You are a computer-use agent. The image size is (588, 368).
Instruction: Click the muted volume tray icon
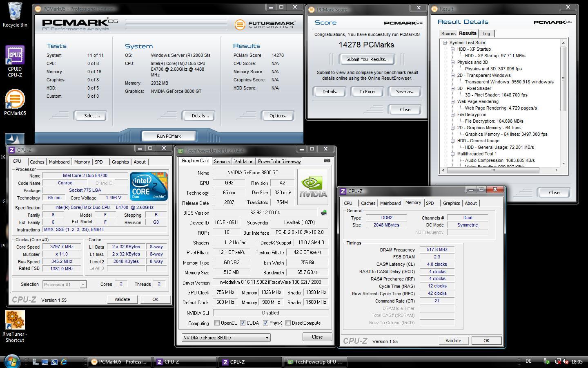pos(566,361)
